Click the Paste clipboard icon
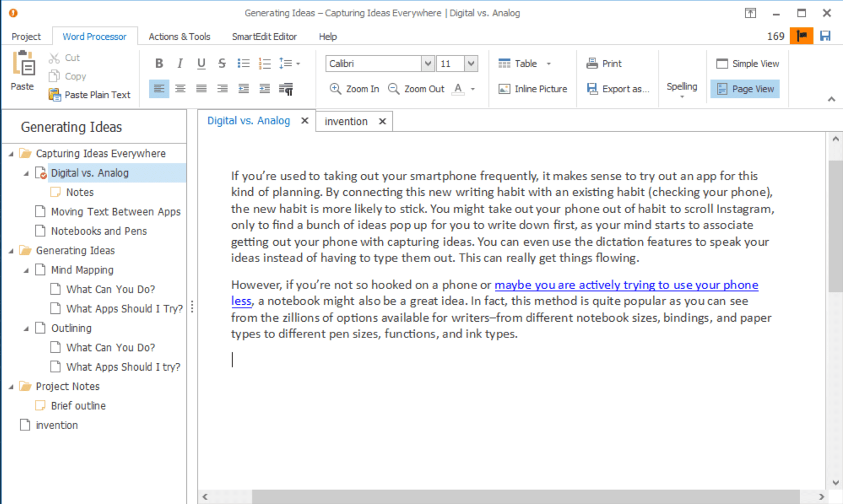The width and height of the screenshot is (843, 504). 24,64
